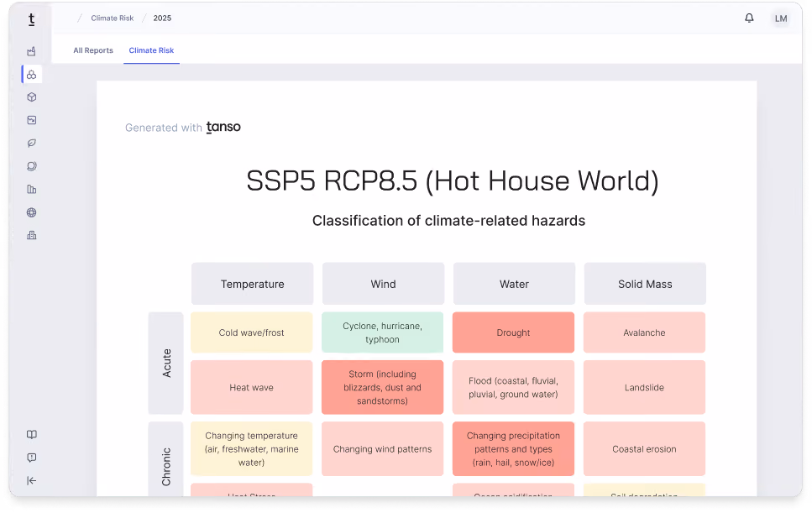
Task: Click the Climate Risk breadcrumb
Action: 113,18
